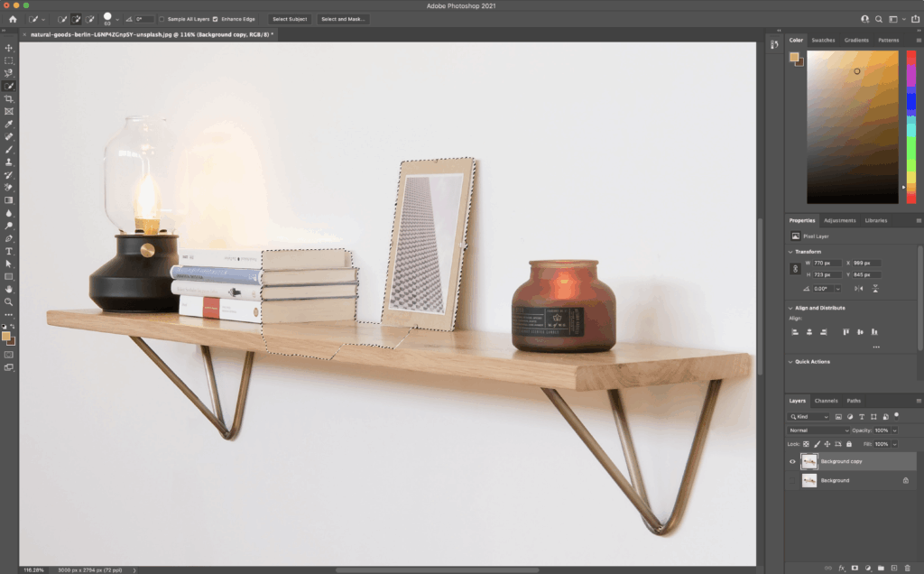Activate the Zoom tool
924x574 pixels.
[x=9, y=301]
